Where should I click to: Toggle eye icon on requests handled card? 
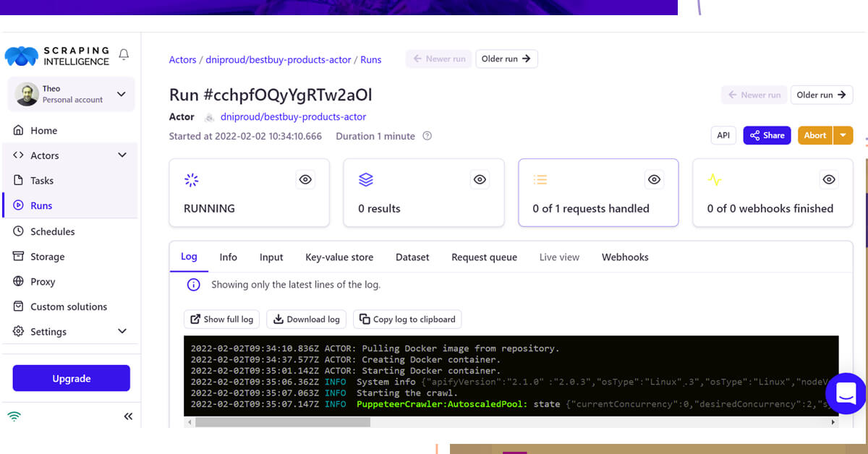[x=654, y=179]
